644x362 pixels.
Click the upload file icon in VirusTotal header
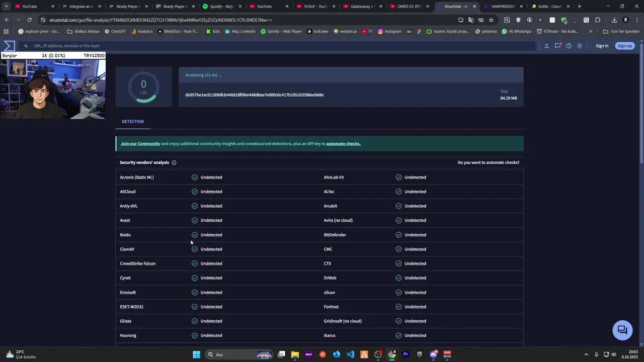point(546,46)
